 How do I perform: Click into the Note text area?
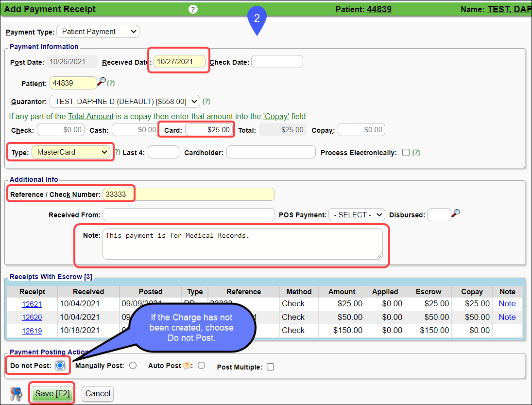(x=242, y=244)
